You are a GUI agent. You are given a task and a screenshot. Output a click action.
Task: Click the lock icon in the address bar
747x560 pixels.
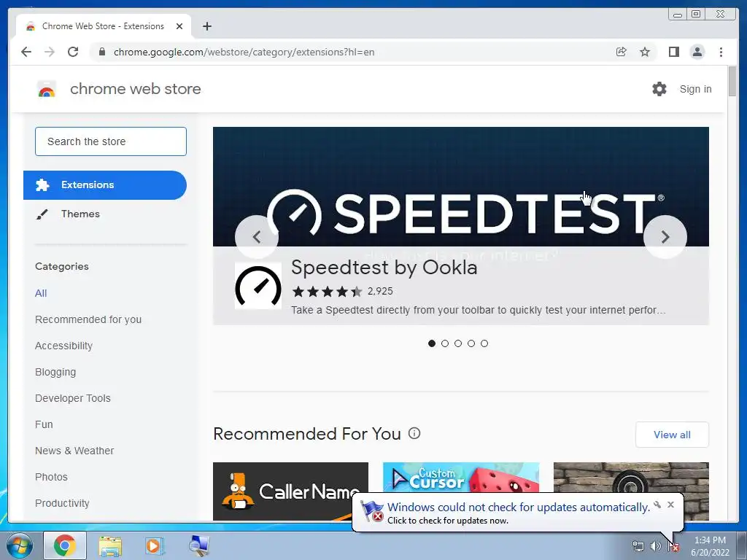point(101,52)
